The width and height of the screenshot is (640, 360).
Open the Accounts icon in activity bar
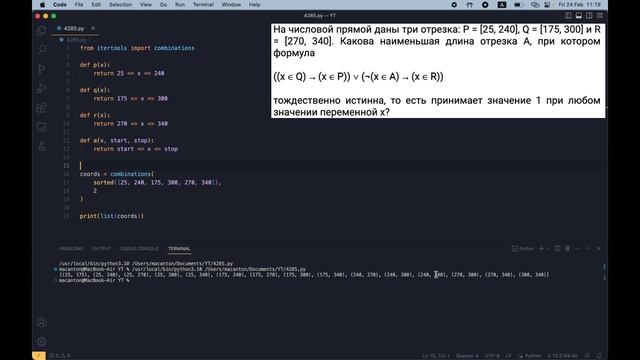click(x=42, y=322)
